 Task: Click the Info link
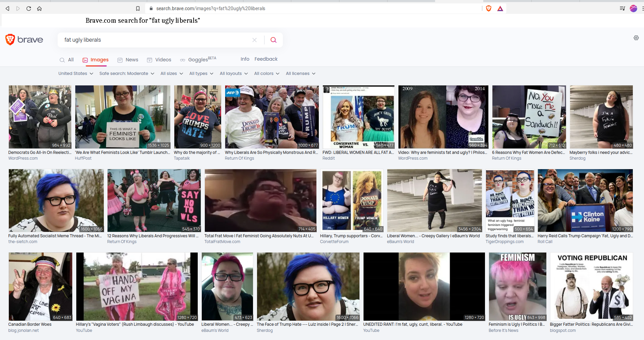245,59
